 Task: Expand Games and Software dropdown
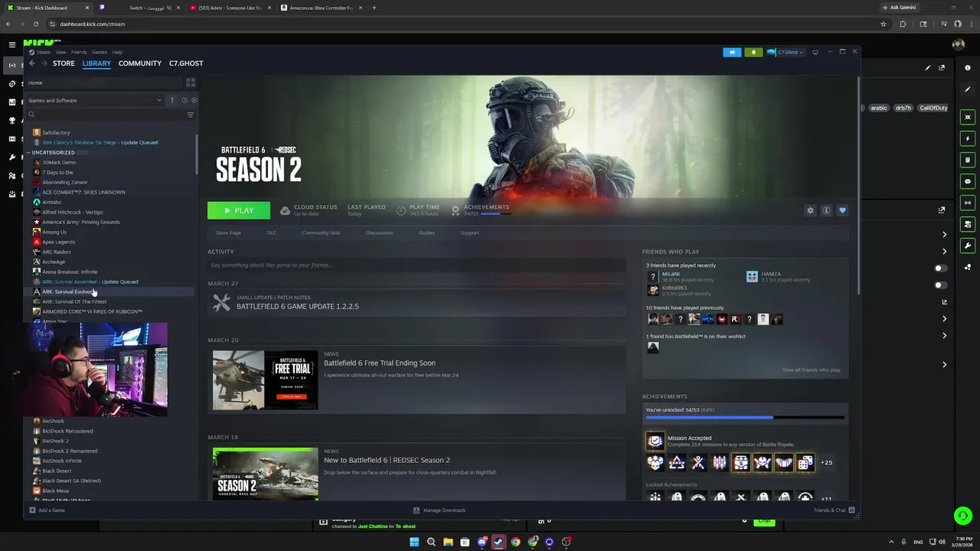tap(95, 100)
